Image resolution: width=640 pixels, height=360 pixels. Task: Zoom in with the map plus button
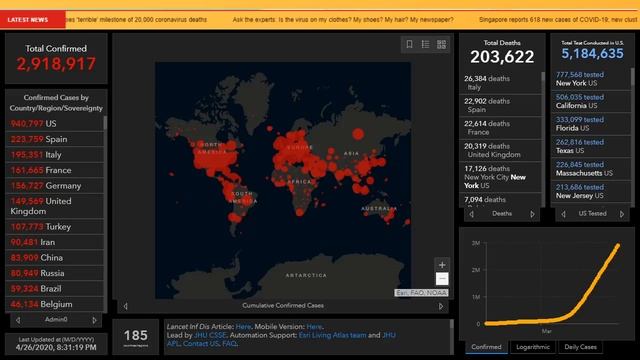pyautogui.click(x=442, y=264)
